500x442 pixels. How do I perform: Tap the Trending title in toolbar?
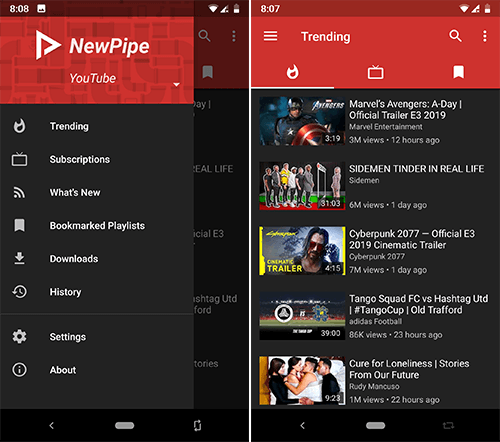click(326, 36)
